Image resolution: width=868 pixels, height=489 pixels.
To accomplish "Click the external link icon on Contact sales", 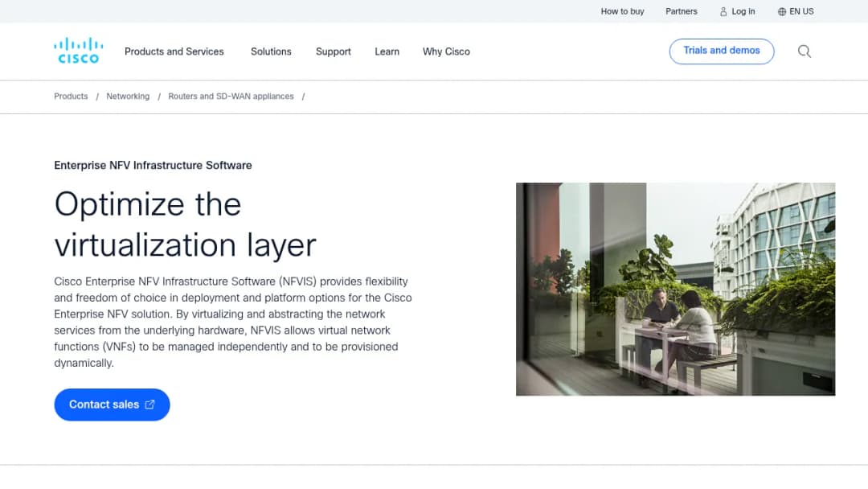I will pos(149,405).
